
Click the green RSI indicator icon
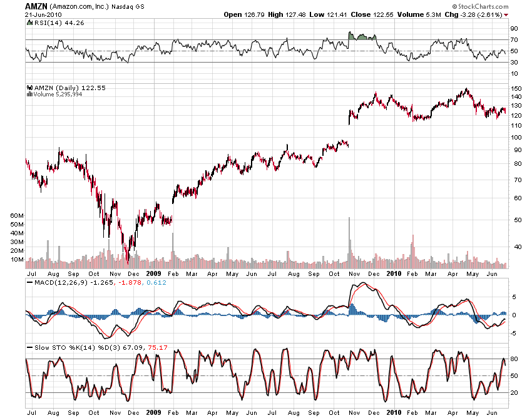click(30, 23)
